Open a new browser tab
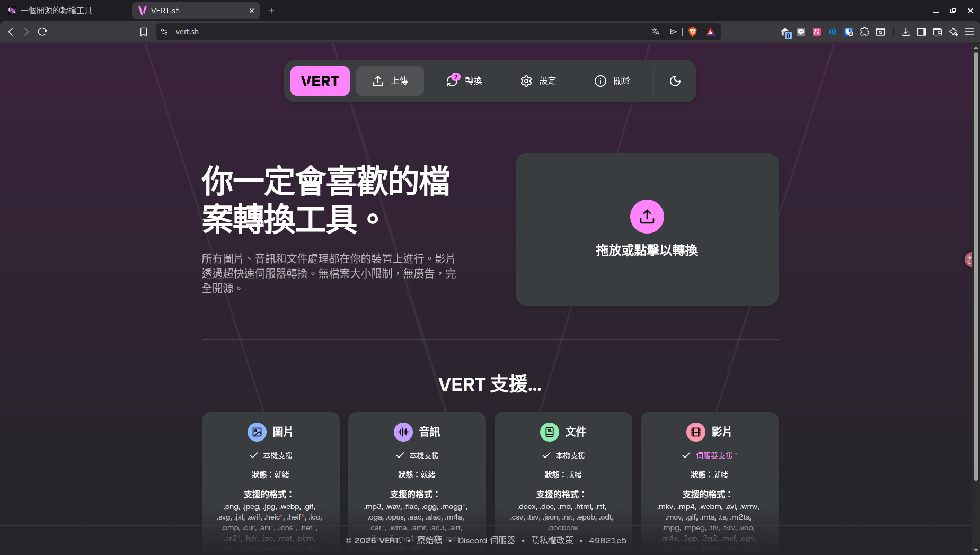The height and width of the screenshot is (555, 980). [x=271, y=11]
